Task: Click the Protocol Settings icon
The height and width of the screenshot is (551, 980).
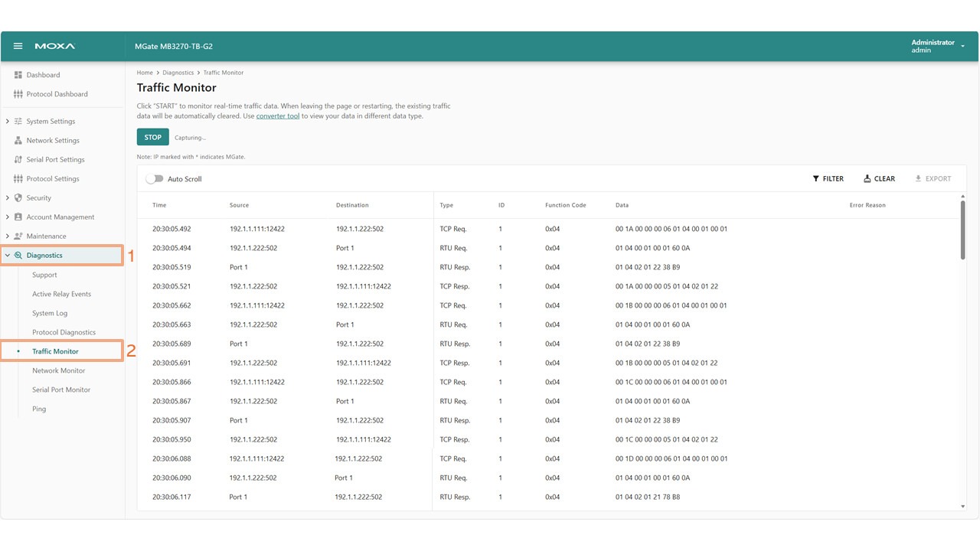Action: (18, 179)
